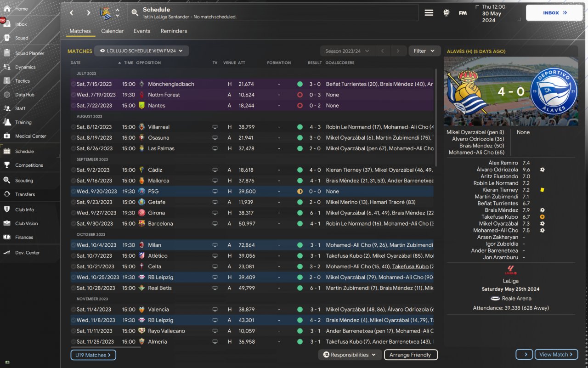
Task: Click the Barcelona club badge in the list
Action: pyautogui.click(x=142, y=223)
